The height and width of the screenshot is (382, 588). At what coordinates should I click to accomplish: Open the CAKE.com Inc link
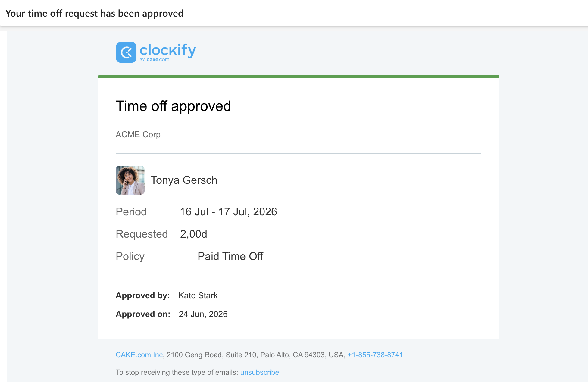(139, 355)
